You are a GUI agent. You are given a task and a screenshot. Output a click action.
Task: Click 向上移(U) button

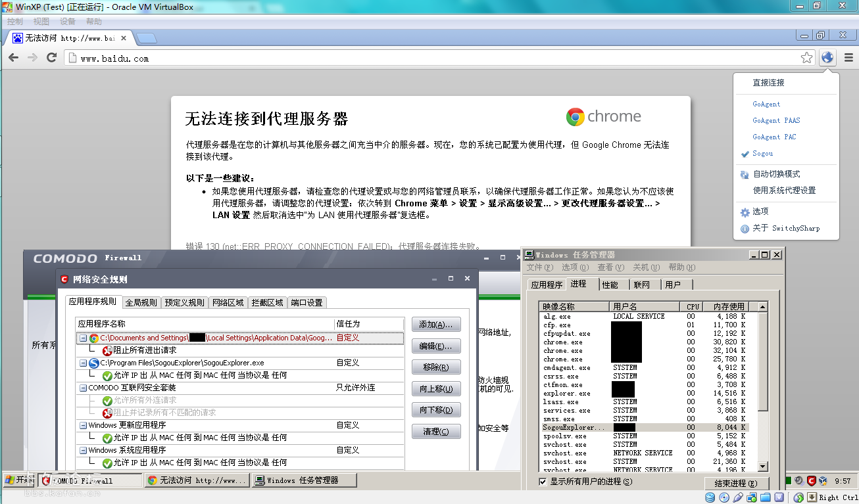coord(436,389)
